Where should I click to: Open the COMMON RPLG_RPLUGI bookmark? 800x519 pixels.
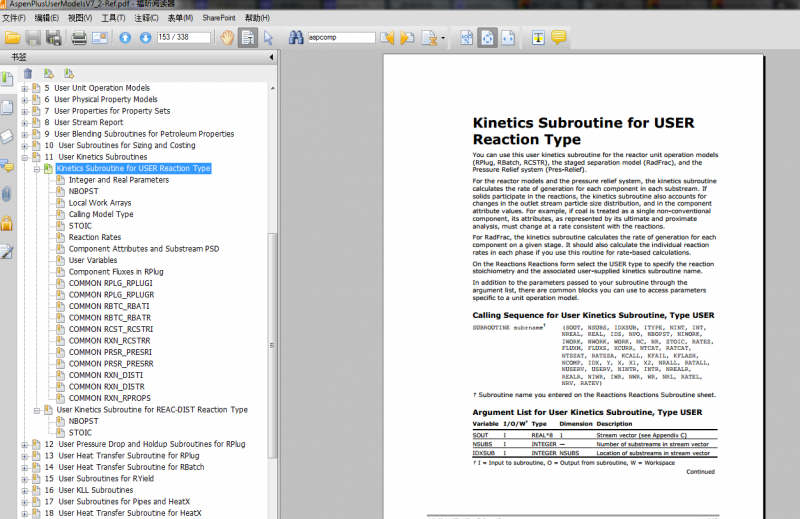tap(111, 283)
